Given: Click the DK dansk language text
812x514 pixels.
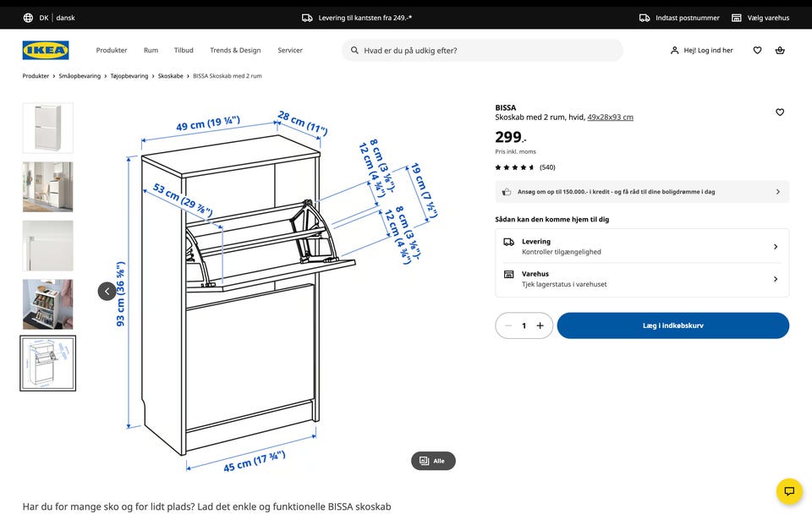Looking at the screenshot, I should [57, 18].
